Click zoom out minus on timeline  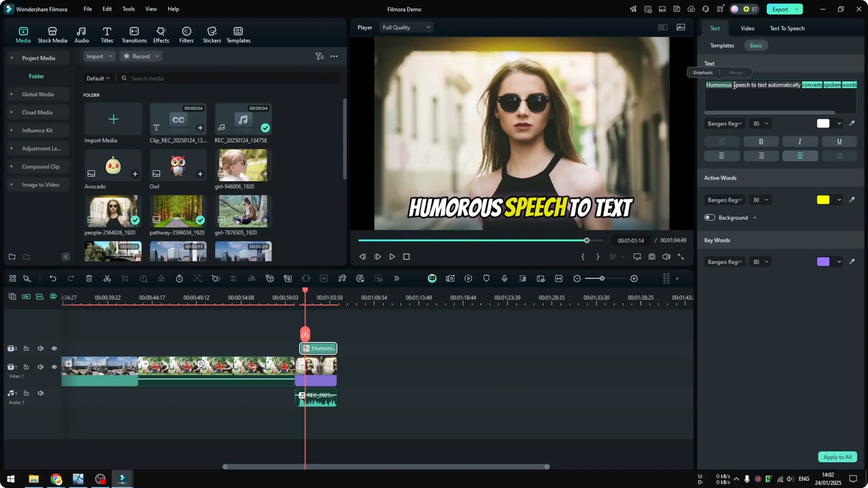click(577, 279)
